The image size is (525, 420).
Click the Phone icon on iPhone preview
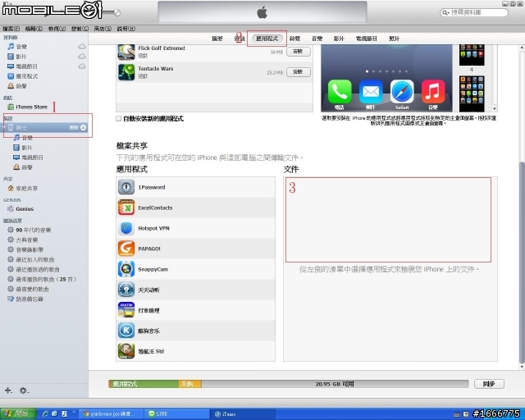pyautogui.click(x=340, y=91)
